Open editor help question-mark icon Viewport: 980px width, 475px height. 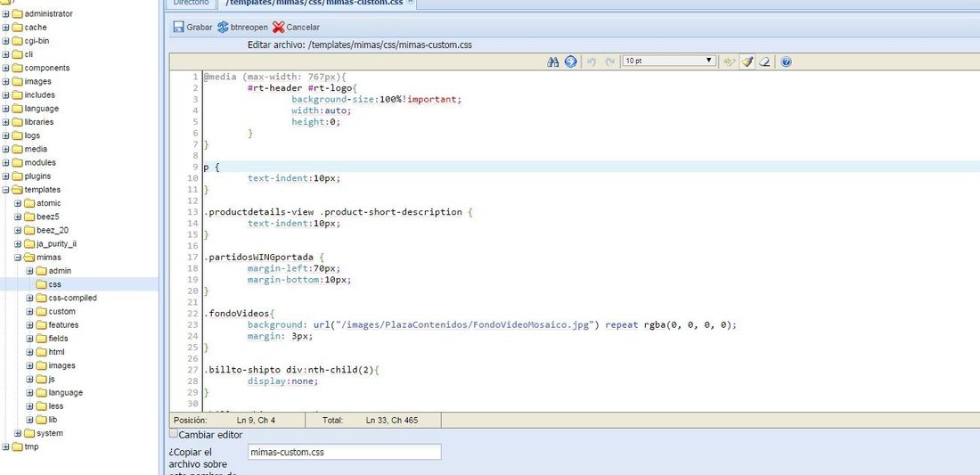pyautogui.click(x=787, y=61)
